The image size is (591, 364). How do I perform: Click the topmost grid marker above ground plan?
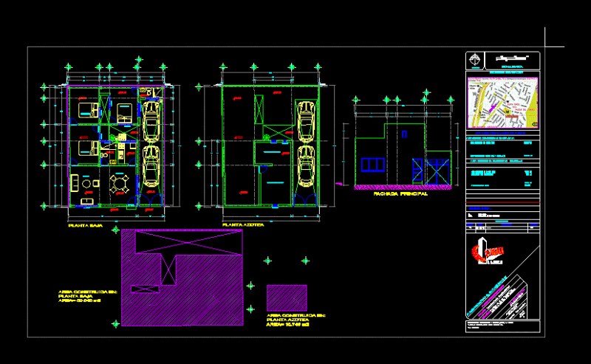[x=139, y=59]
